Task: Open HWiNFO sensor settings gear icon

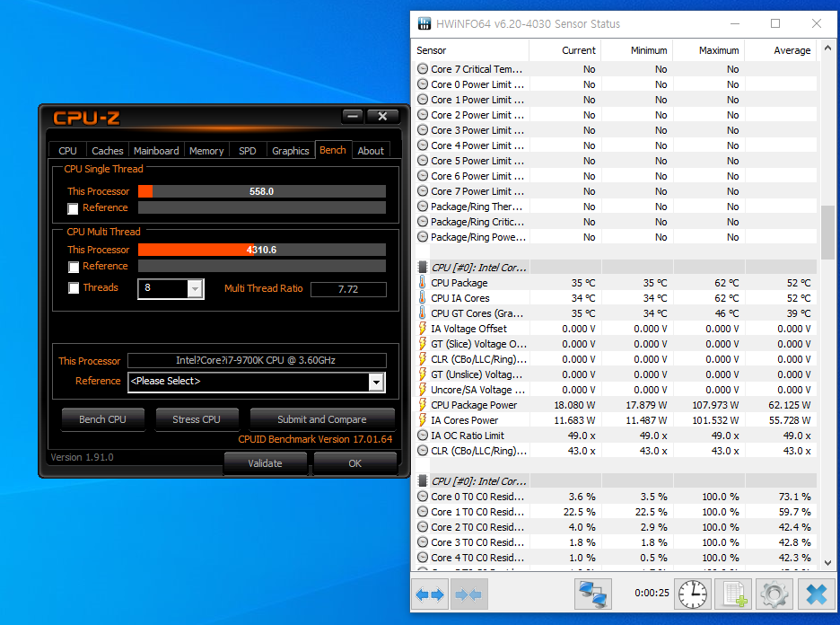Action: 774,594
